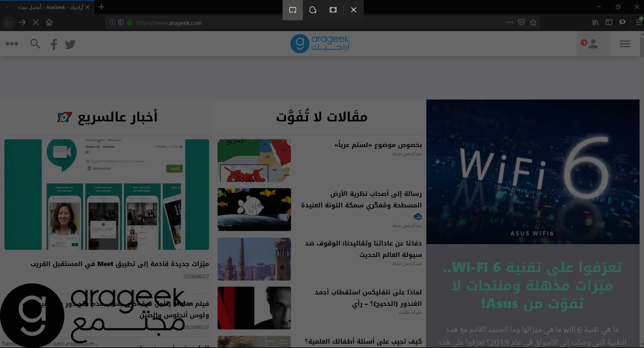Open author علياء طلعت link
The width and height of the screenshot is (644, 348).
[x=410, y=313]
